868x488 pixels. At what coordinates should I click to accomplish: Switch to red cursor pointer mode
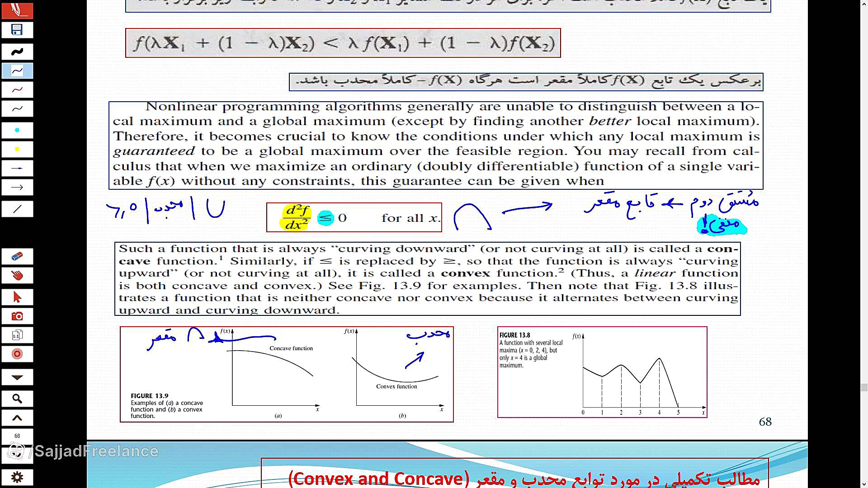point(17,297)
